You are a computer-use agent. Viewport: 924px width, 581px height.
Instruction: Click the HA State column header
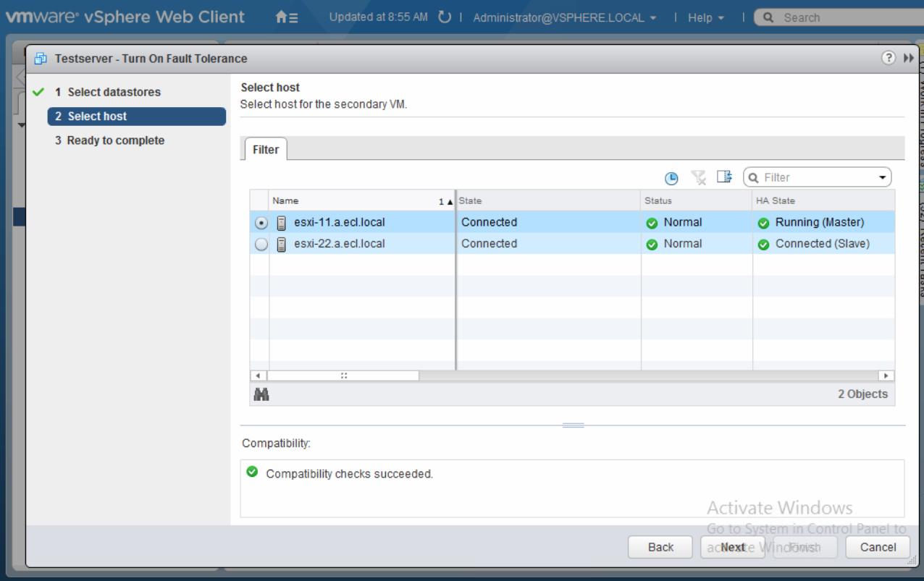824,200
